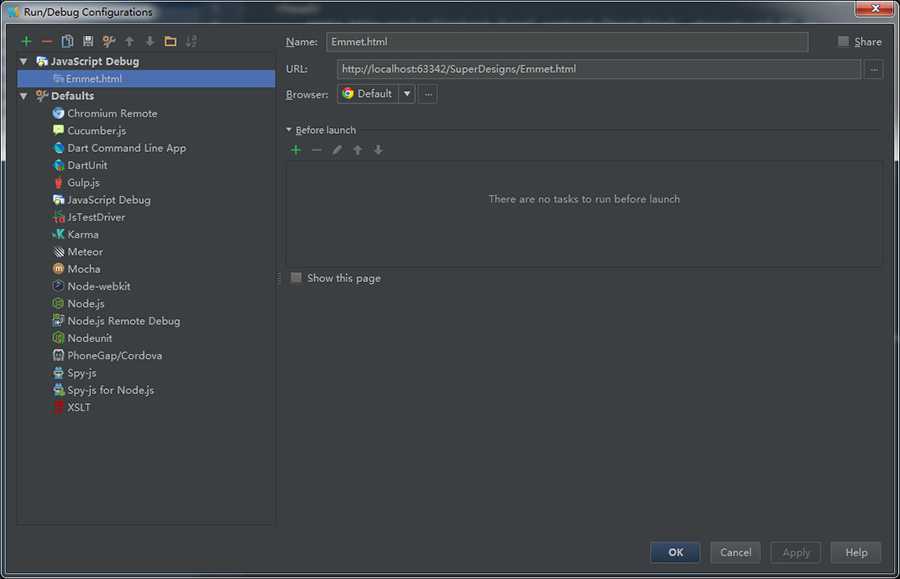Select the Cucumber.js default
This screenshot has height=579, width=900.
90,131
